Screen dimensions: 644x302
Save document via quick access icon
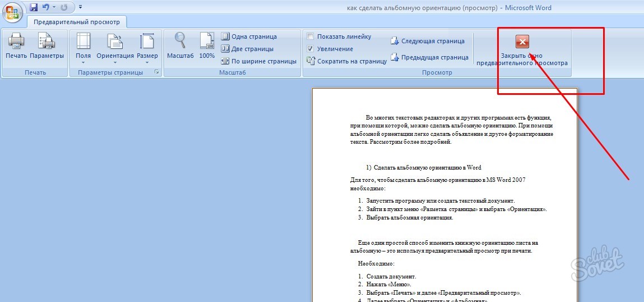point(34,7)
